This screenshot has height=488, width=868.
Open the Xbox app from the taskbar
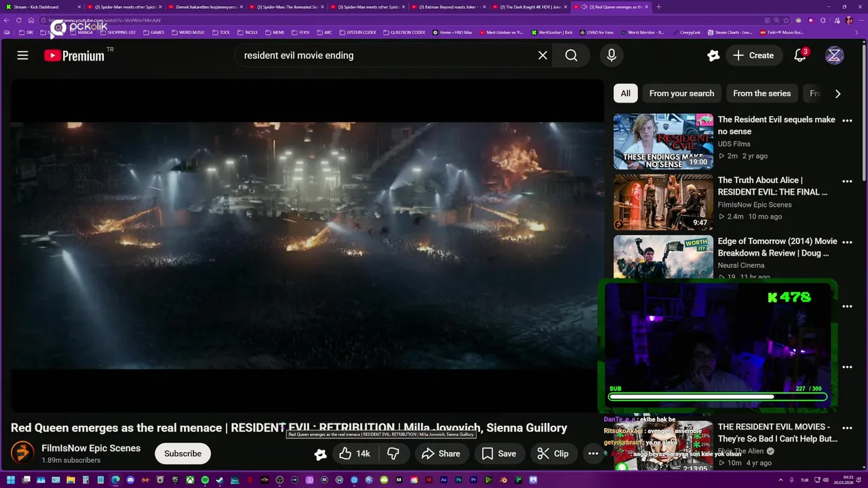(190, 480)
